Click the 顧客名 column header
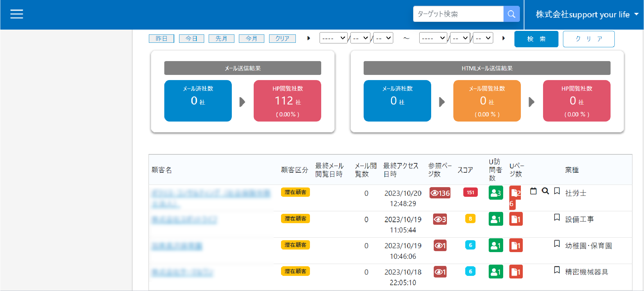 [x=162, y=170]
